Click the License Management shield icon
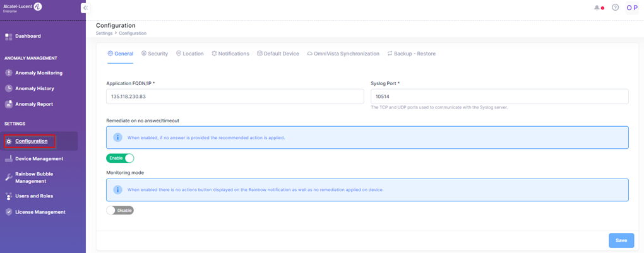This screenshot has width=644, height=253. (x=9, y=213)
